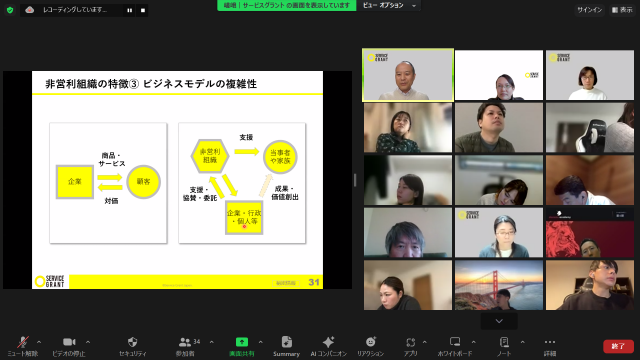Click the Sign In button at top right
The image size is (640, 360).
pyautogui.click(x=589, y=10)
